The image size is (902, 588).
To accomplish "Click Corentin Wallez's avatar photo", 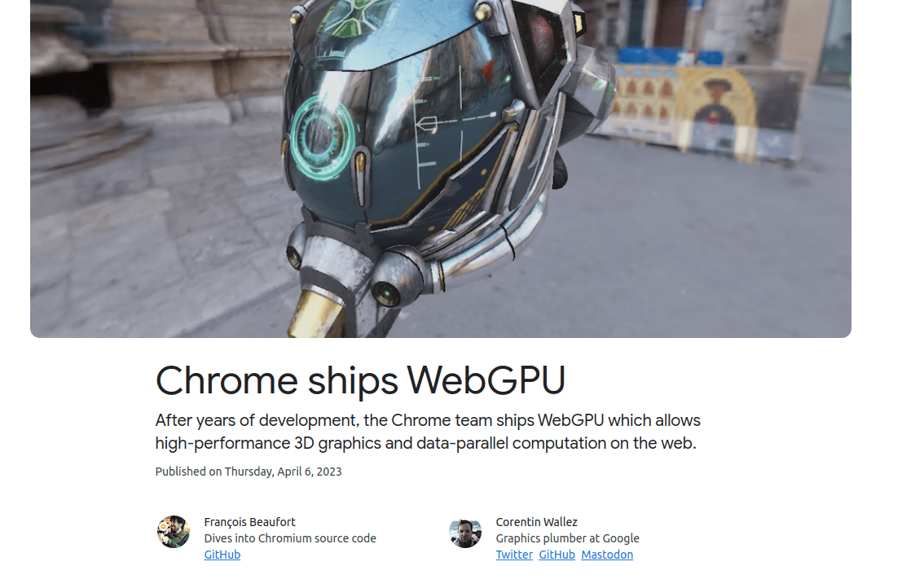I will tap(465, 532).
